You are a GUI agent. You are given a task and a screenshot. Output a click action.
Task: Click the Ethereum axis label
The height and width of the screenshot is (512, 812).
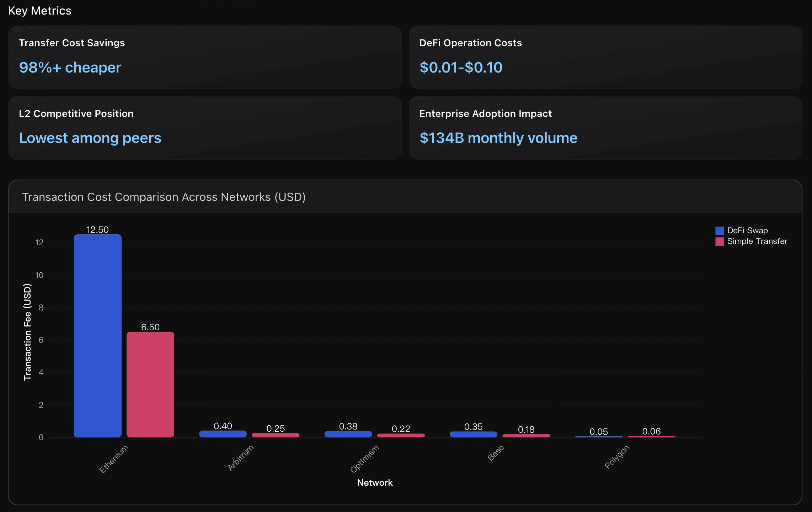point(113,459)
